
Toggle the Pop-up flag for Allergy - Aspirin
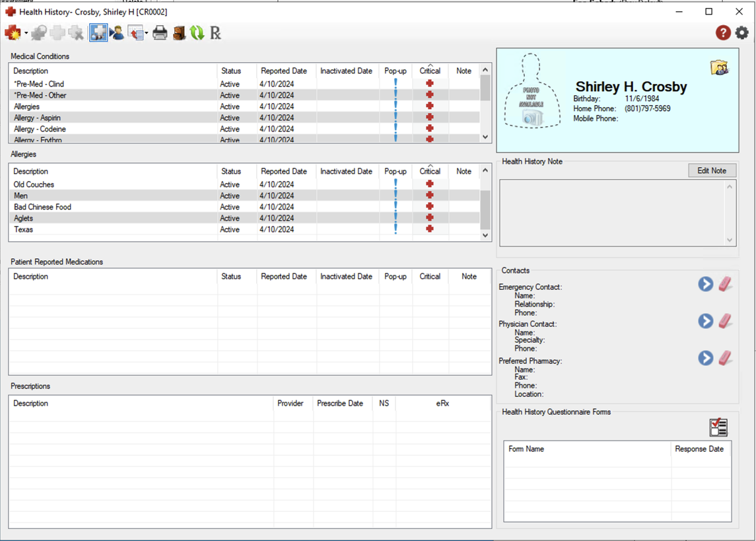(x=395, y=118)
